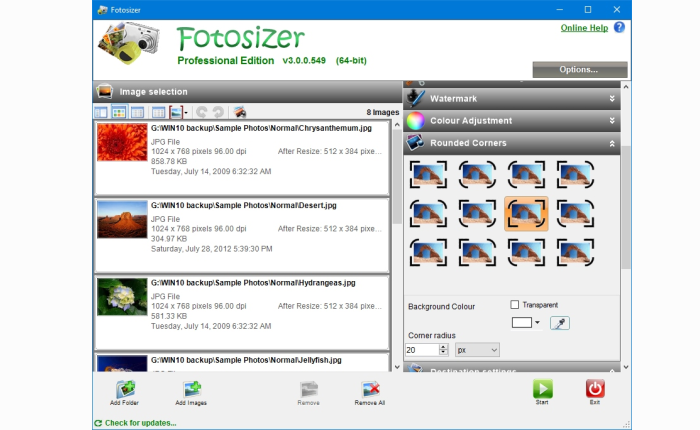Click the Image selection panel header
Viewport: 700px width, 430px height.
tap(248, 92)
